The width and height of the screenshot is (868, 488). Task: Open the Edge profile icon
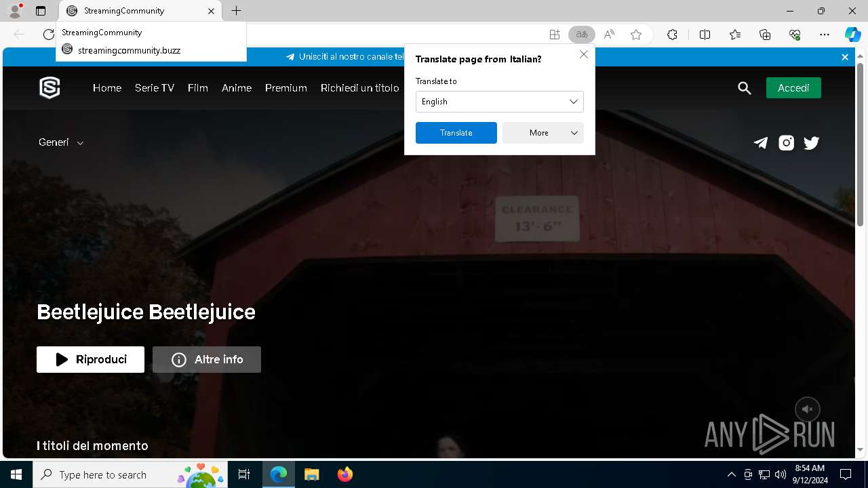click(15, 11)
